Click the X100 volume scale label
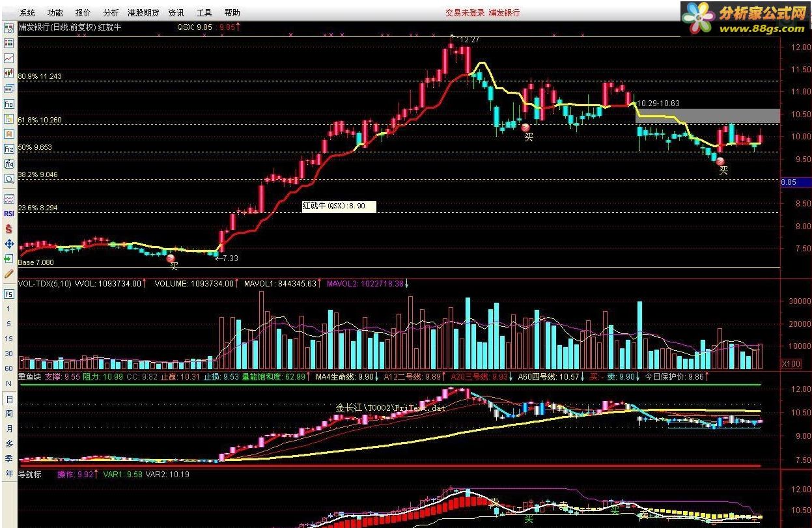 click(791, 363)
